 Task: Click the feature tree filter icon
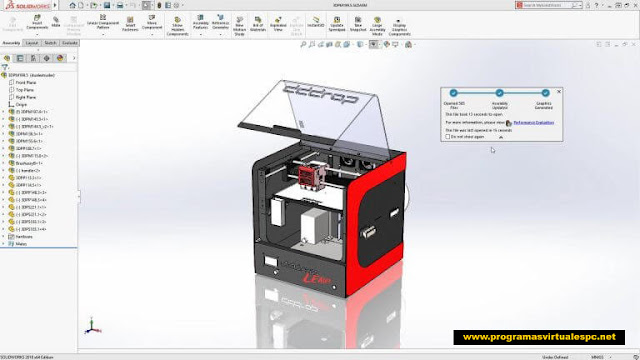tap(4, 67)
